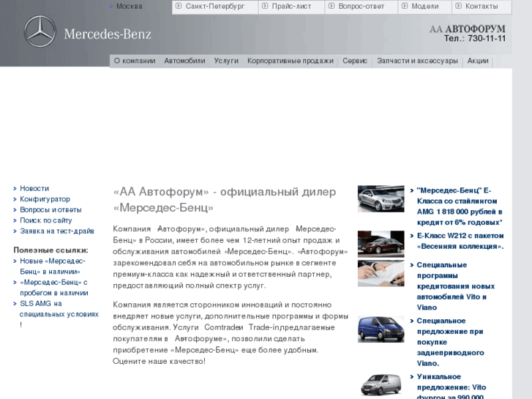
Task: Open the Контакты tab
Action: [482, 7]
